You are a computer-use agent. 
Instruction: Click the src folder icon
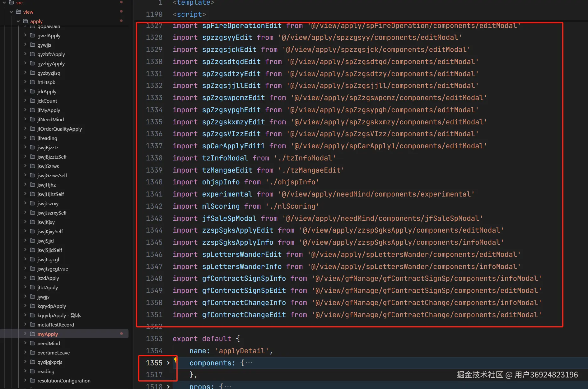[x=12, y=2]
